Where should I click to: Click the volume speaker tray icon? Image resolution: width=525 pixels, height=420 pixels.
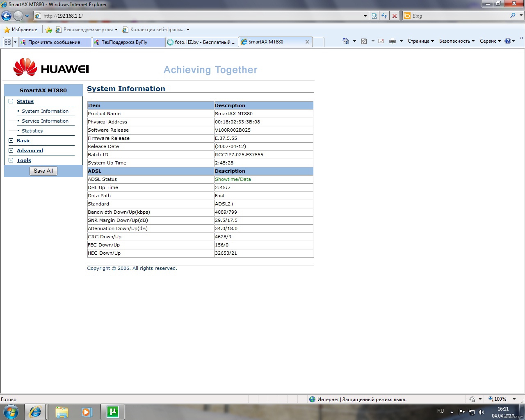tap(481, 412)
